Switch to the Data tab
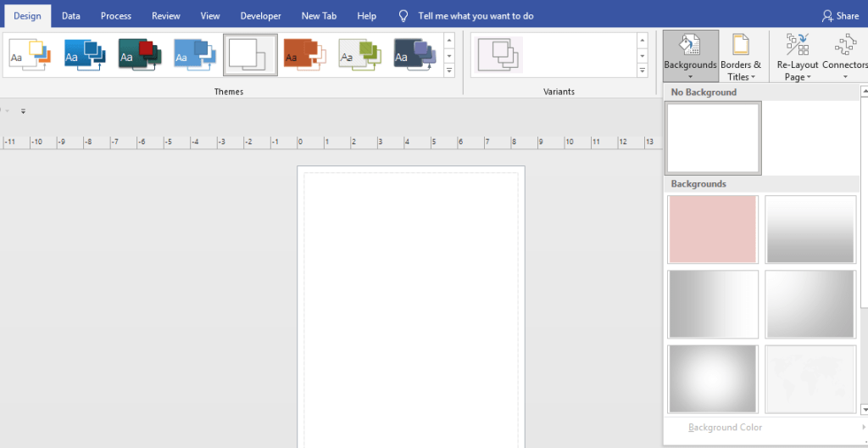This screenshot has height=448, width=868. click(x=71, y=16)
